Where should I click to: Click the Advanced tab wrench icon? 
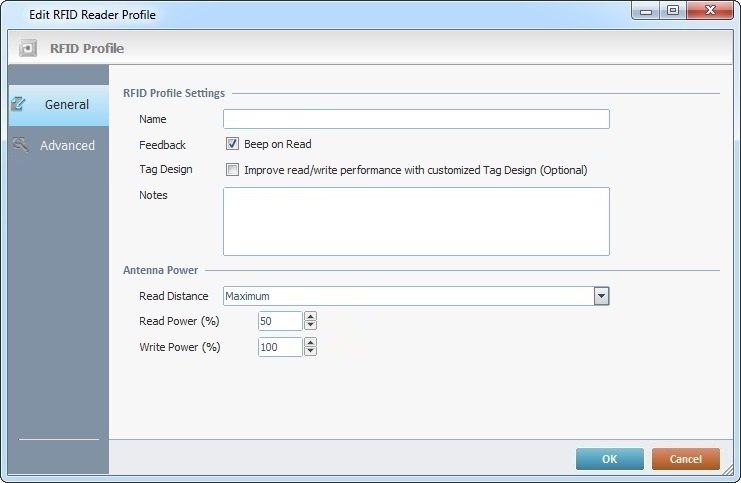click(21, 145)
